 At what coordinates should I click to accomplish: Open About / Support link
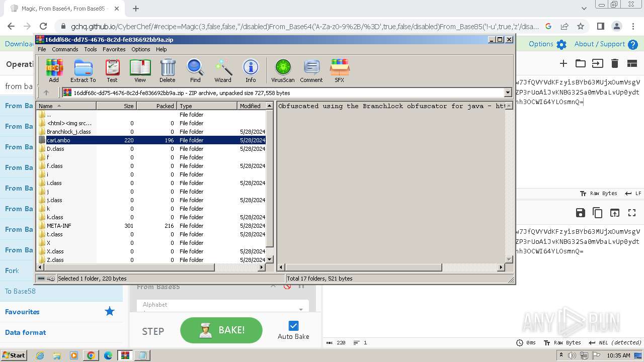[x=606, y=44]
